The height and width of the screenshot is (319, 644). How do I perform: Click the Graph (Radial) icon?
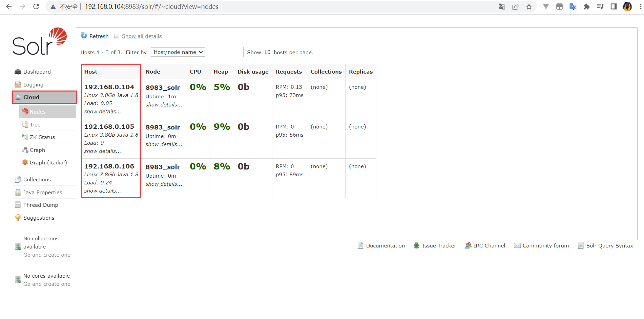click(x=25, y=162)
